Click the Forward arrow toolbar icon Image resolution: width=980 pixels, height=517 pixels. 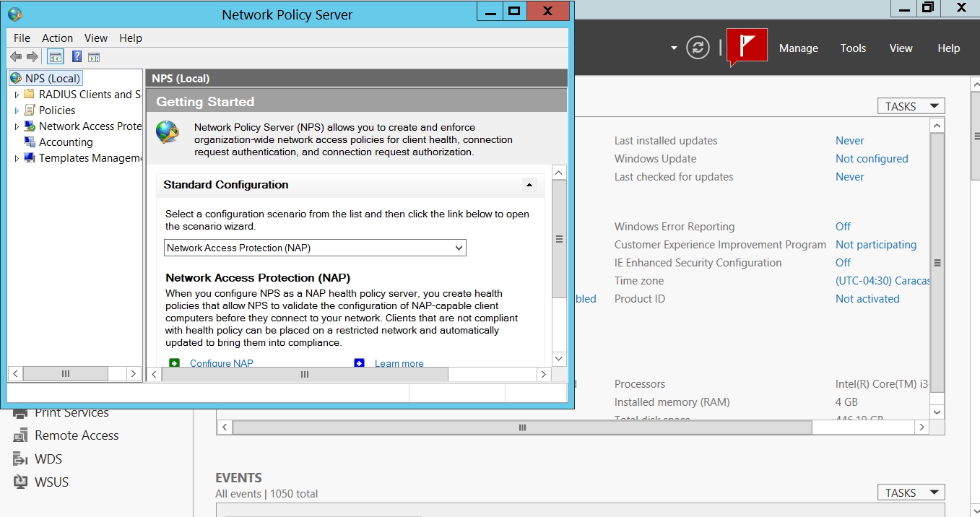click(x=32, y=57)
